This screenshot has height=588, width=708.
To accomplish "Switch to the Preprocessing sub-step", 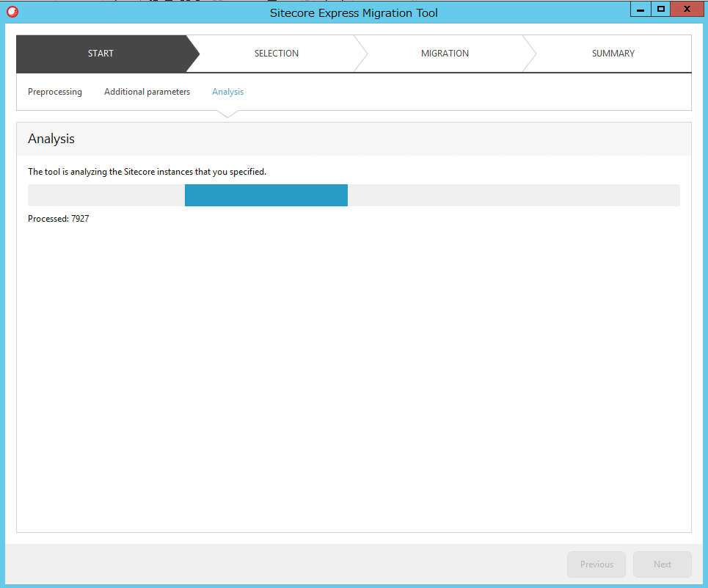I will point(55,92).
